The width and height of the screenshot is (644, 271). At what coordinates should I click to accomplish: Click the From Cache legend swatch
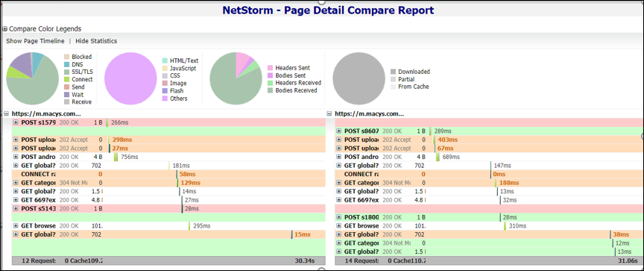(393, 87)
